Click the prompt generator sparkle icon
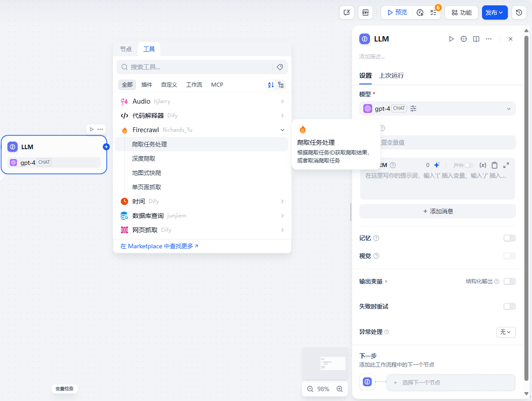Viewport: 532px width, 401px height. (x=436, y=165)
